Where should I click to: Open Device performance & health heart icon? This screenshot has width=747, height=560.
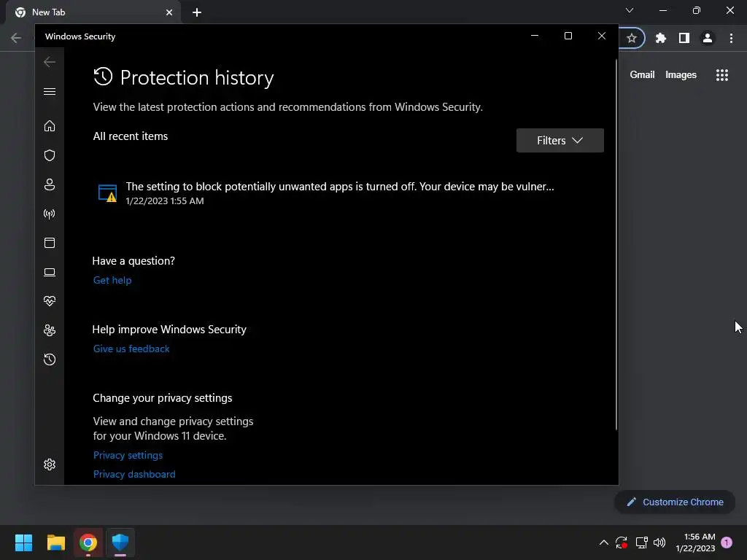50,301
